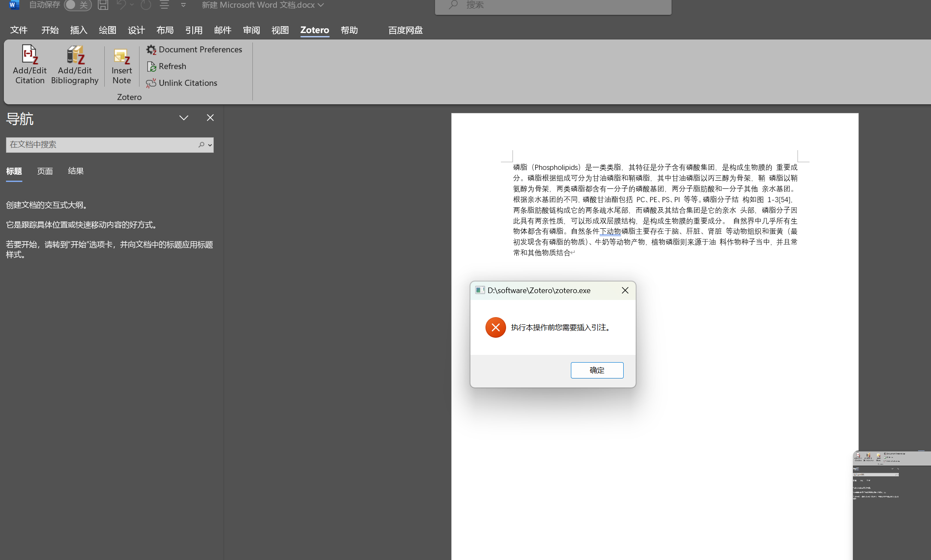This screenshot has width=931, height=560.
Task: Expand the document title dropdown arrow
Action: coord(321,5)
